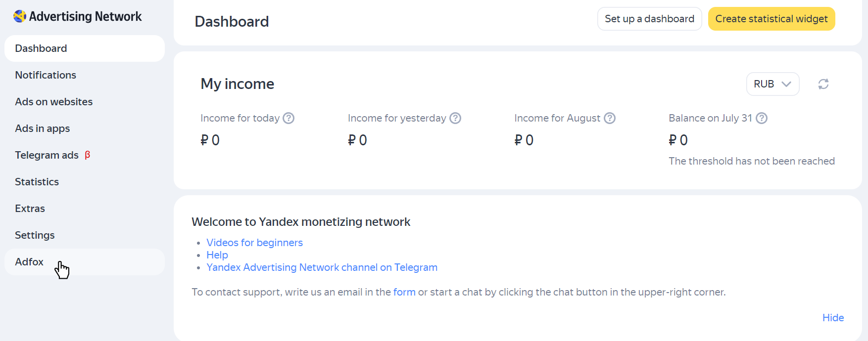Image resolution: width=868 pixels, height=341 pixels.
Task: Open the Dashboard menu item
Action: click(x=41, y=48)
